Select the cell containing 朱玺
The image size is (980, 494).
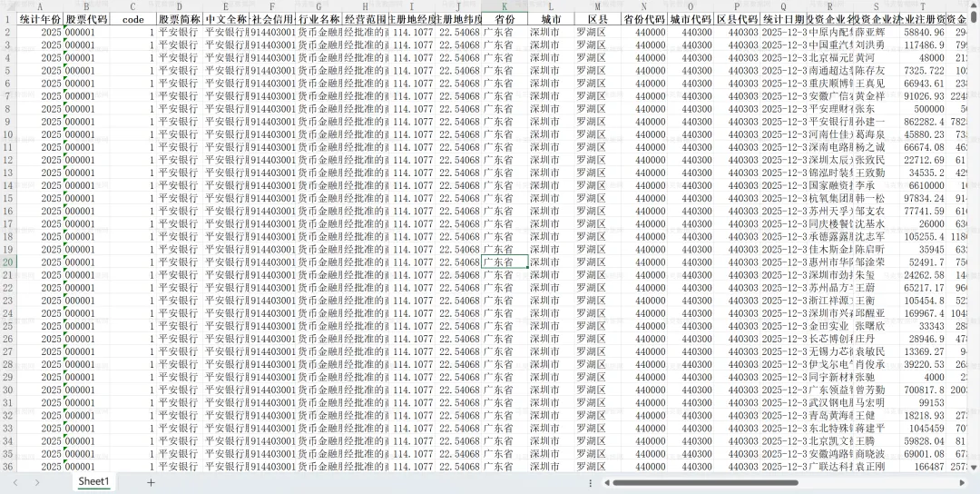877,274
